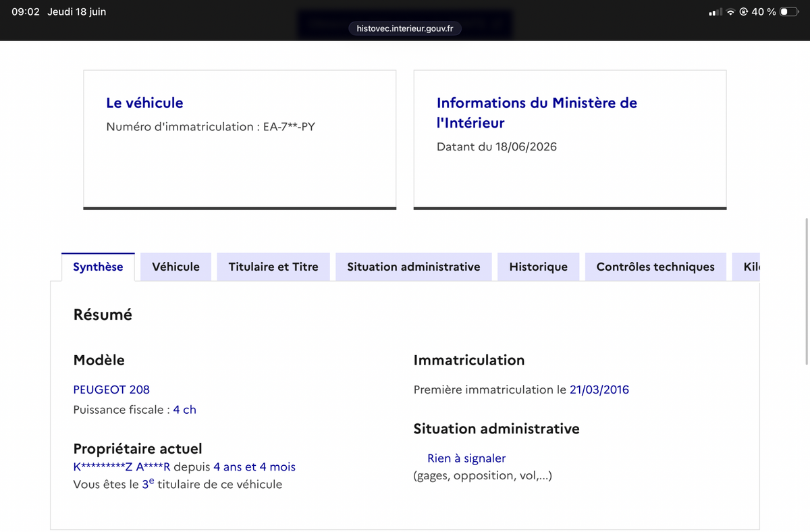Click the "Propriétaire actuel" heading

pos(138,449)
